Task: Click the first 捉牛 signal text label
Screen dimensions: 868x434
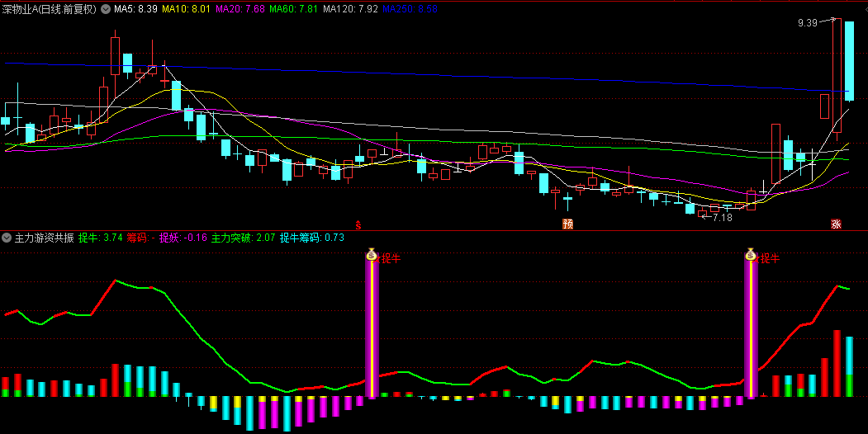Action: coord(391,258)
